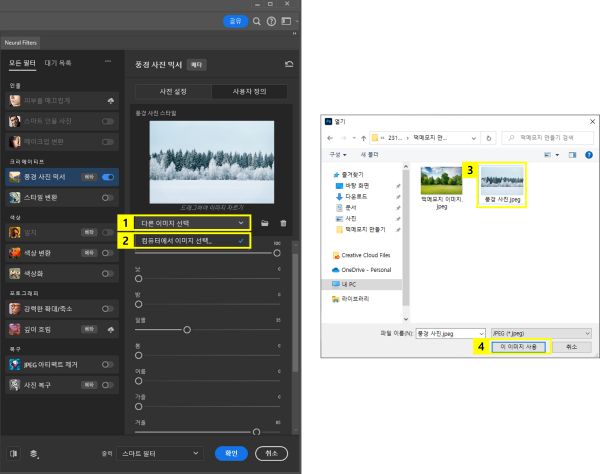Open the JPEG (*.jpeg) file type dropdown

pyautogui.click(x=541, y=334)
